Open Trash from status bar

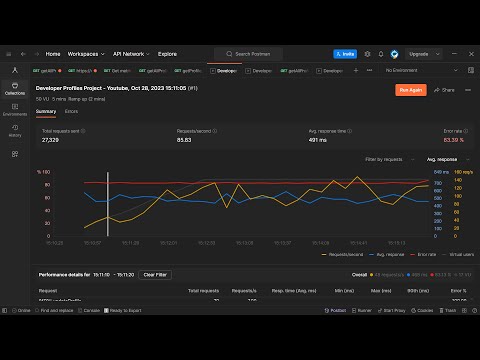(447, 310)
